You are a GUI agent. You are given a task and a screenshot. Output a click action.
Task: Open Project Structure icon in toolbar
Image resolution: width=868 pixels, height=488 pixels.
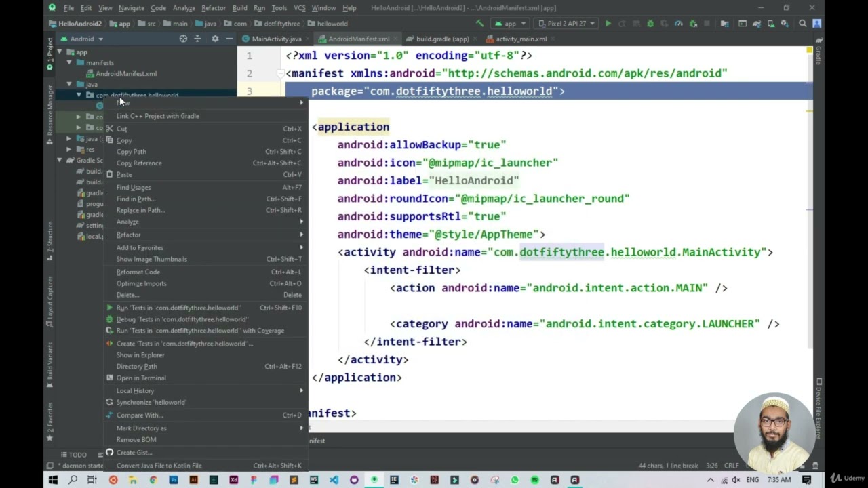pos(725,24)
